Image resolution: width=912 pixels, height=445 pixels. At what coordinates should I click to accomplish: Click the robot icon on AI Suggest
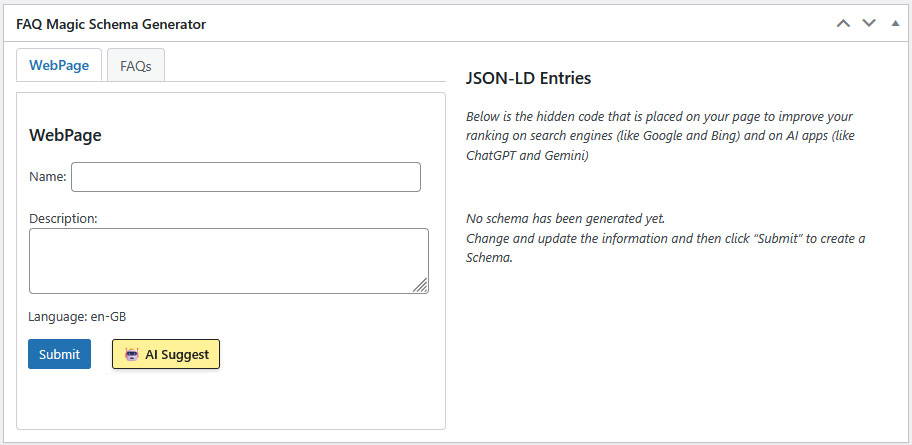pos(132,354)
